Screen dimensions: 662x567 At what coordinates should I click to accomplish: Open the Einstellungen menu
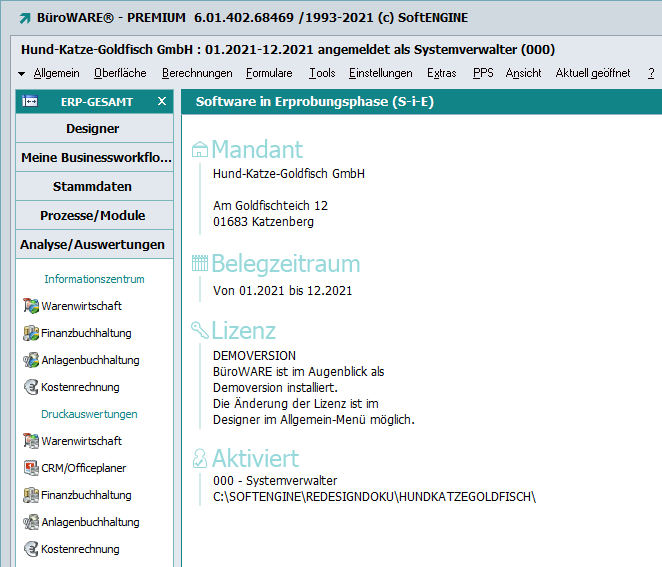[x=380, y=73]
